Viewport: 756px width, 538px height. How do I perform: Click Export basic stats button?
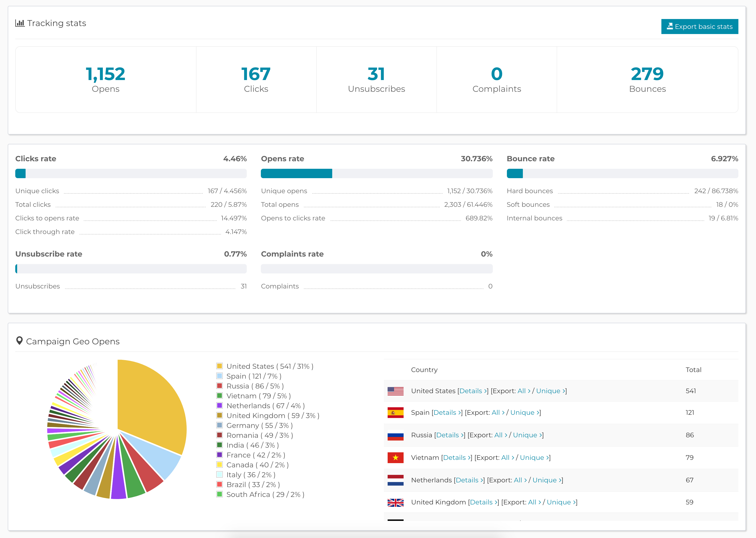(x=699, y=27)
